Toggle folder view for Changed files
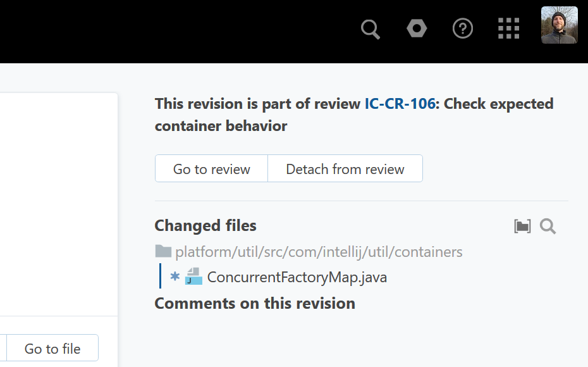The height and width of the screenshot is (367, 588). click(522, 227)
